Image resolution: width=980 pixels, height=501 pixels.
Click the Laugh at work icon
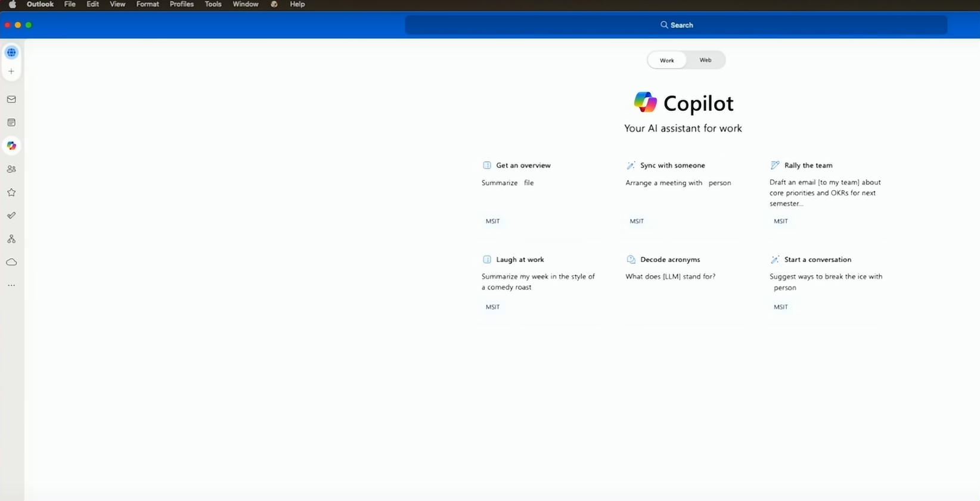(487, 259)
